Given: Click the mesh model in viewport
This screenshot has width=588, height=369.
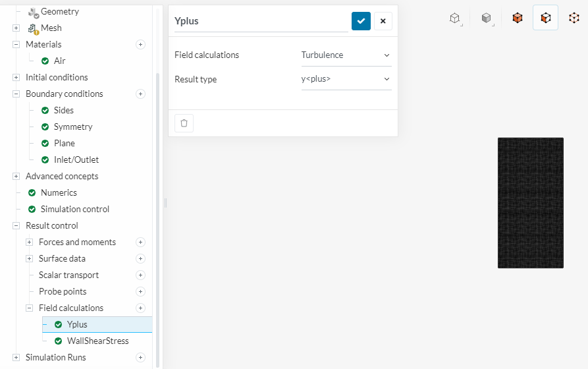Looking at the screenshot, I should coord(530,202).
